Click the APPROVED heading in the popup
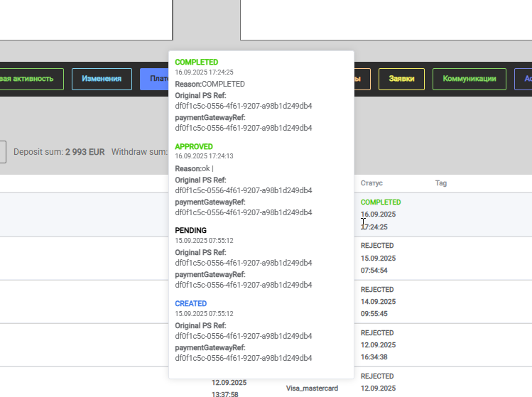Image resolution: width=532 pixels, height=397 pixels. tap(194, 146)
